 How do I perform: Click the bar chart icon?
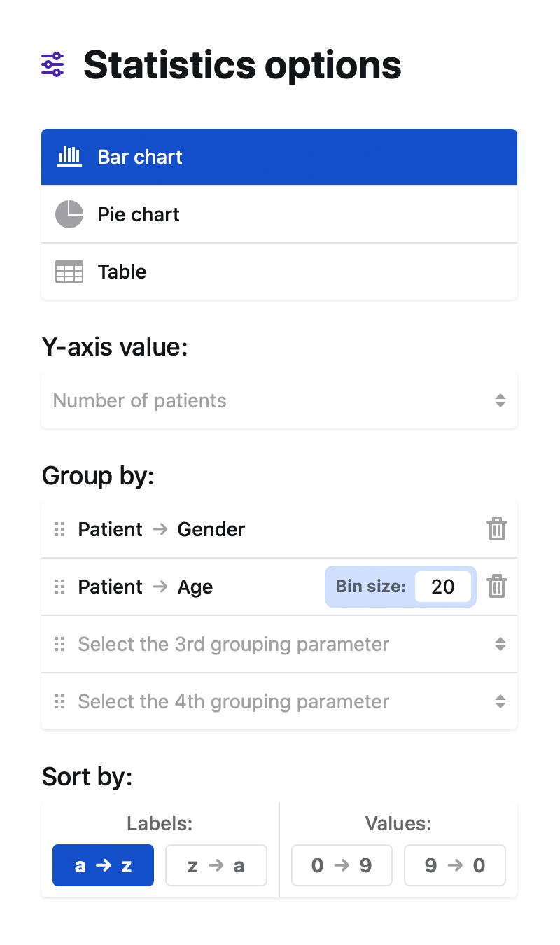(x=69, y=157)
